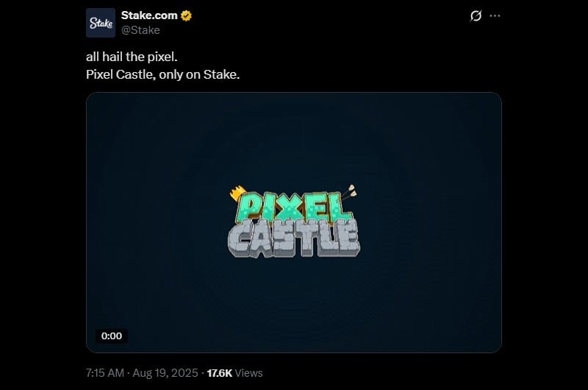Click the 17.6K view count
Viewport: 588px width, 390px height.
click(220, 373)
